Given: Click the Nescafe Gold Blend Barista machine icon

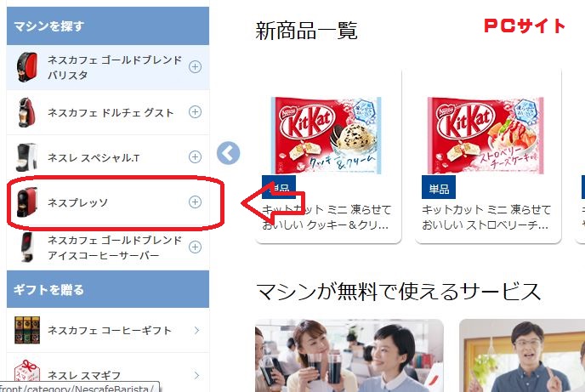Looking at the screenshot, I should click(x=27, y=67).
